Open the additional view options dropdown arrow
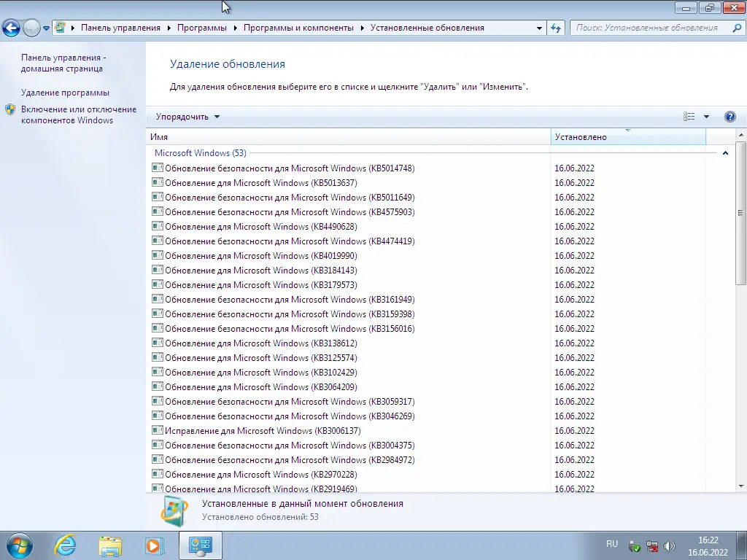Viewport: 747px width, 560px height. [x=706, y=117]
